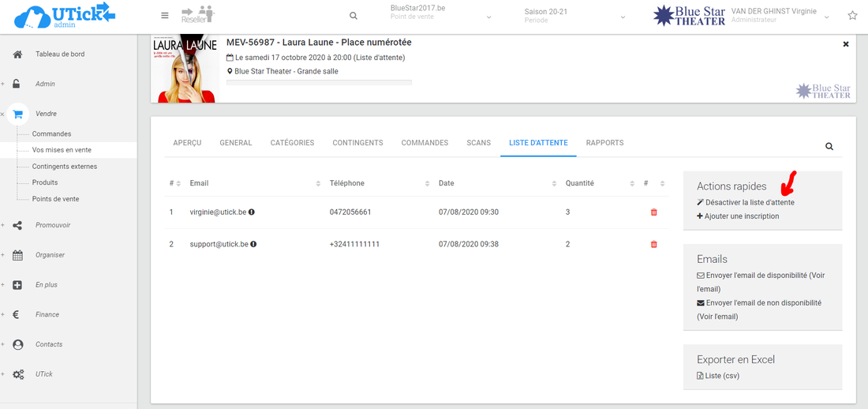Click the hamburger menu icon
The width and height of the screenshot is (868, 409).
coord(164,16)
